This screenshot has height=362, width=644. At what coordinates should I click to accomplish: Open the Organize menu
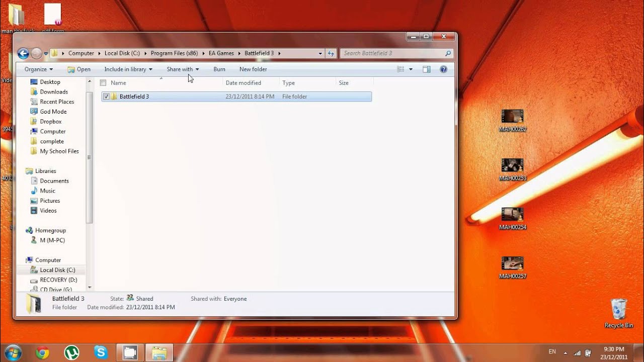click(x=39, y=69)
